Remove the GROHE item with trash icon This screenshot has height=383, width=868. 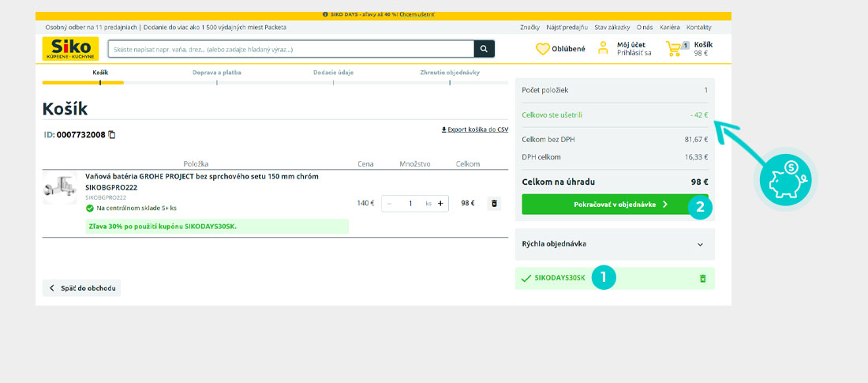point(494,204)
